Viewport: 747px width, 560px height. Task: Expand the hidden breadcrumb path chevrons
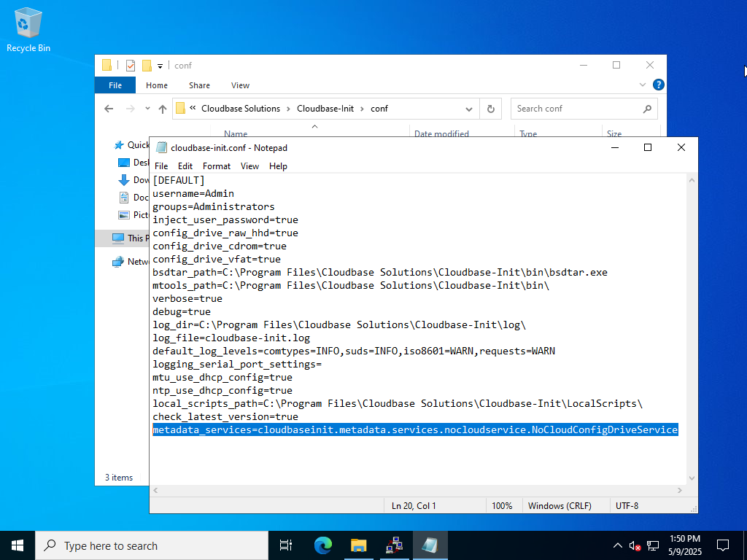pos(193,108)
